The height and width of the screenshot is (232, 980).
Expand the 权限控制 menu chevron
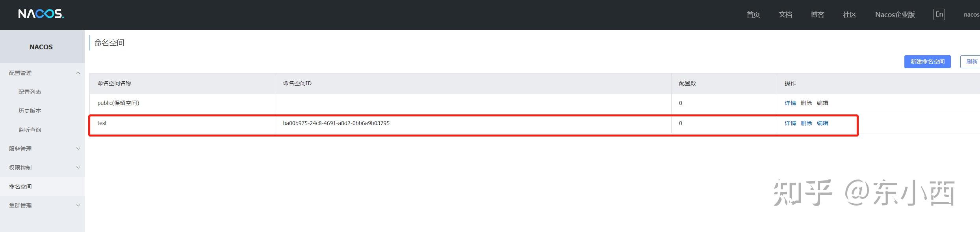[78, 168]
